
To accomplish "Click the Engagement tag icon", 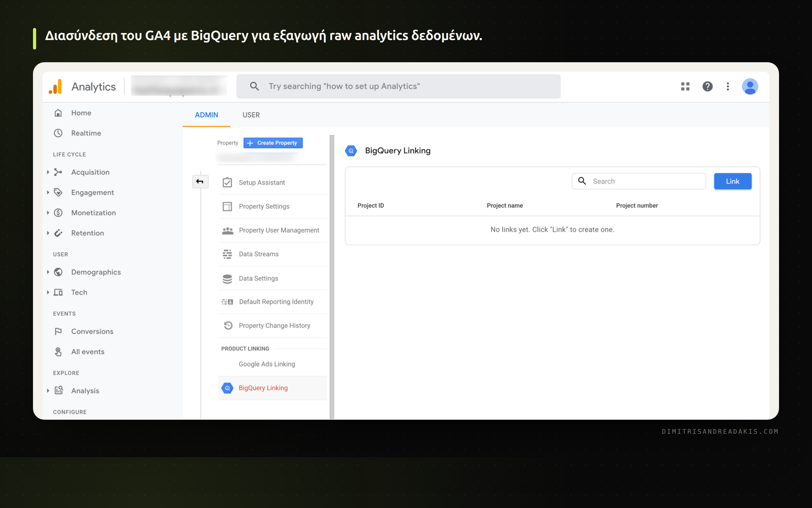I will (x=58, y=192).
